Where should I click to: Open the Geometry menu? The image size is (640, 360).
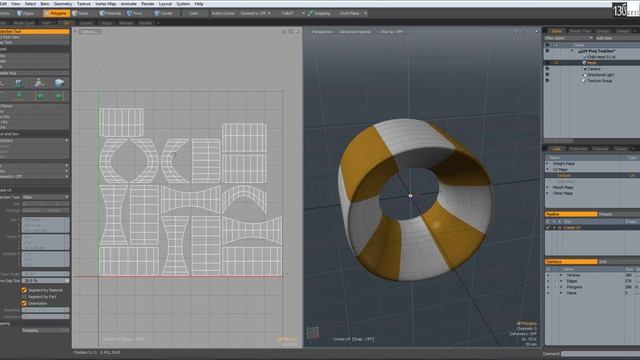pos(63,4)
